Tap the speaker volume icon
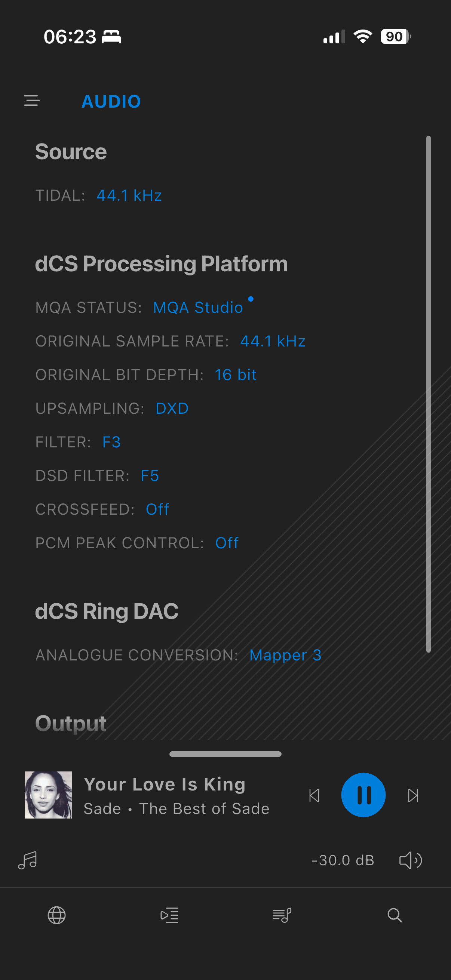 [x=410, y=860]
